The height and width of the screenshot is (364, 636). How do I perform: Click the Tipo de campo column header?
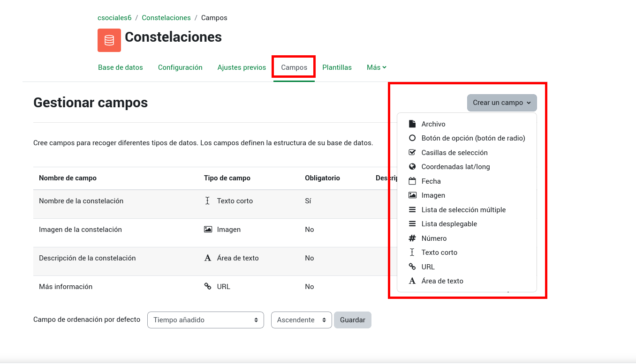point(227,178)
